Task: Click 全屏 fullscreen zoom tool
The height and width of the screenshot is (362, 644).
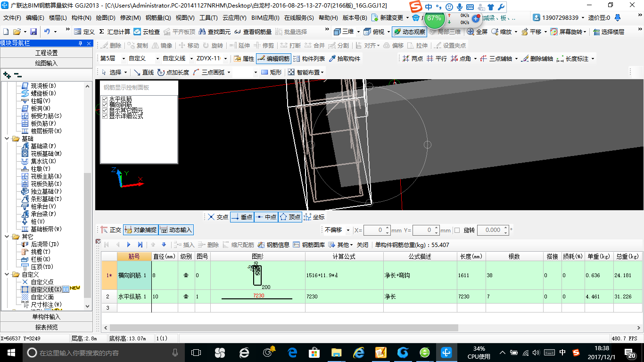Action: (x=477, y=32)
